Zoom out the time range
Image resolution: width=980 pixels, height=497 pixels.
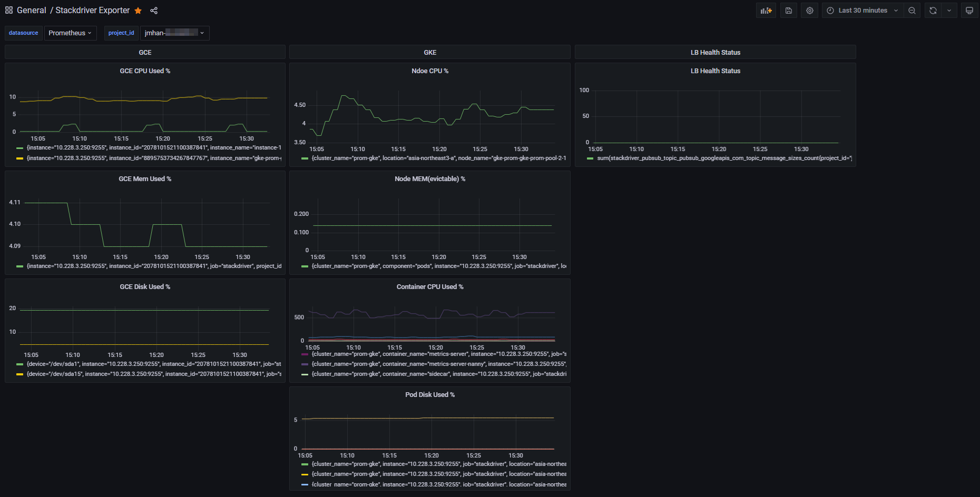pos(912,11)
